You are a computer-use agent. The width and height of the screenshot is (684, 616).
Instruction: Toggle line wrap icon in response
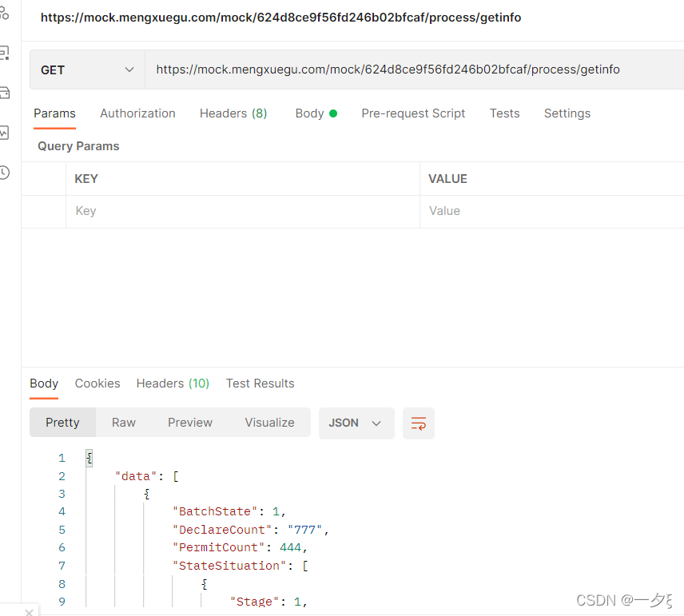(x=419, y=423)
